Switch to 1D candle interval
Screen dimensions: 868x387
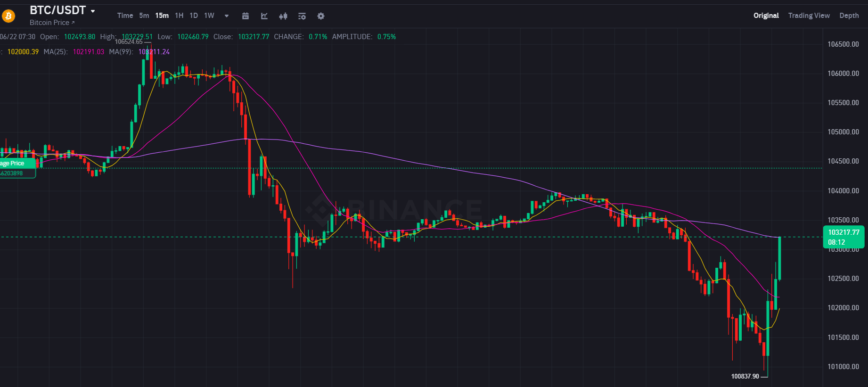(194, 16)
